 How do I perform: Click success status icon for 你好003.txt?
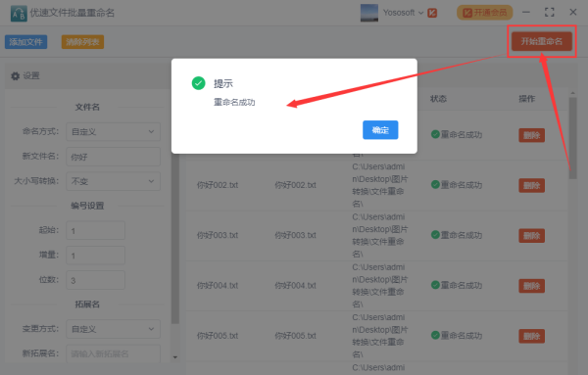click(x=435, y=235)
